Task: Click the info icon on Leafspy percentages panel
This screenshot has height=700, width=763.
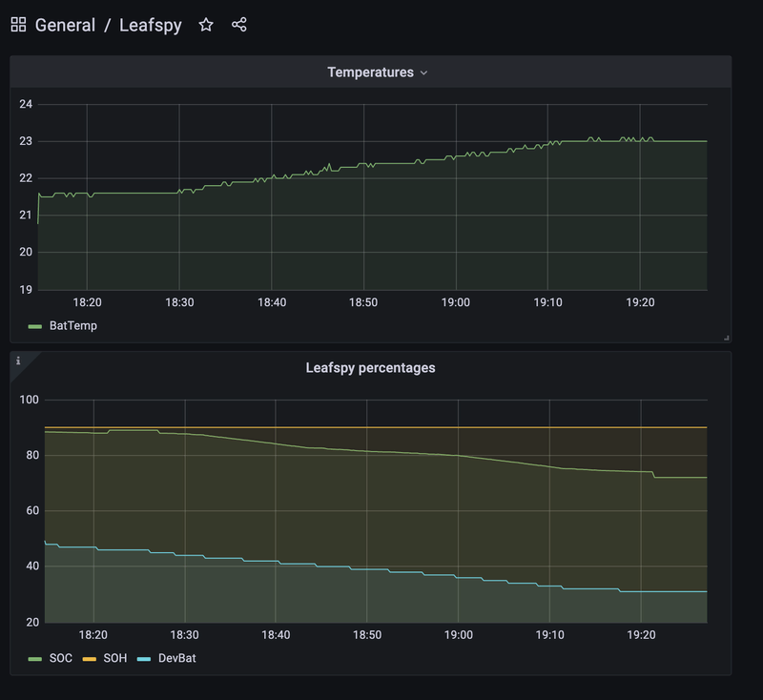Action: 18,360
